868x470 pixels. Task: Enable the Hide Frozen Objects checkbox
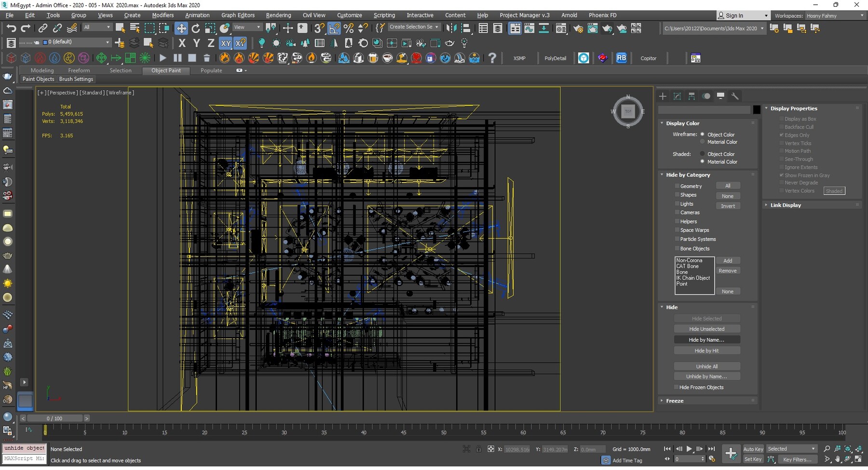pos(677,388)
